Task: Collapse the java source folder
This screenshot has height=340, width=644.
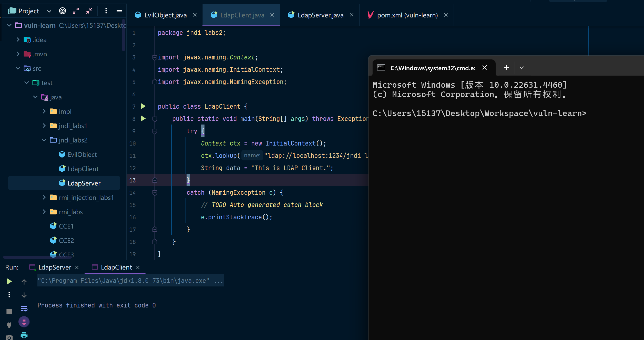Action: (35, 97)
